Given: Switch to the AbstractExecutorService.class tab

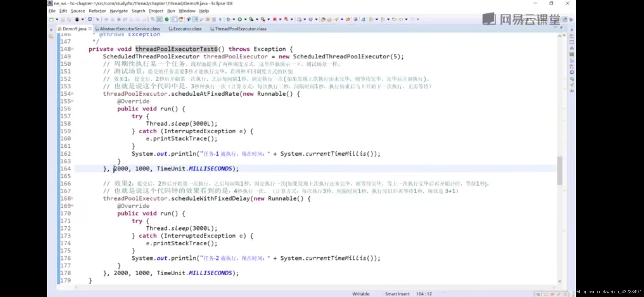Looking at the screenshot, I should pyautogui.click(x=127, y=29).
